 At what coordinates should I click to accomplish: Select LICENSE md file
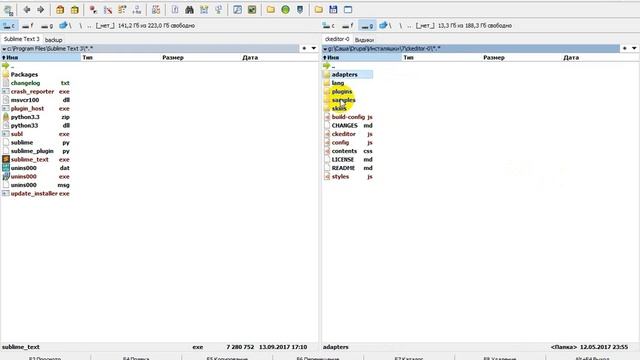[348, 160]
